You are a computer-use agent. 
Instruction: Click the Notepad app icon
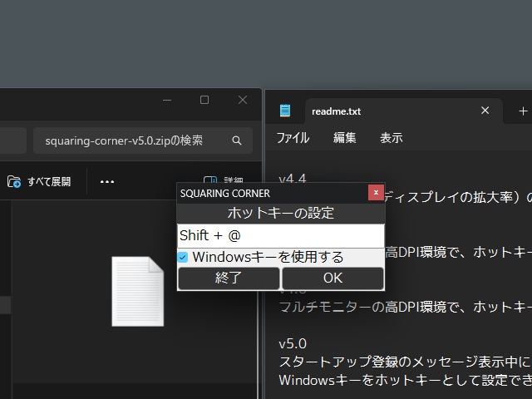coord(285,111)
